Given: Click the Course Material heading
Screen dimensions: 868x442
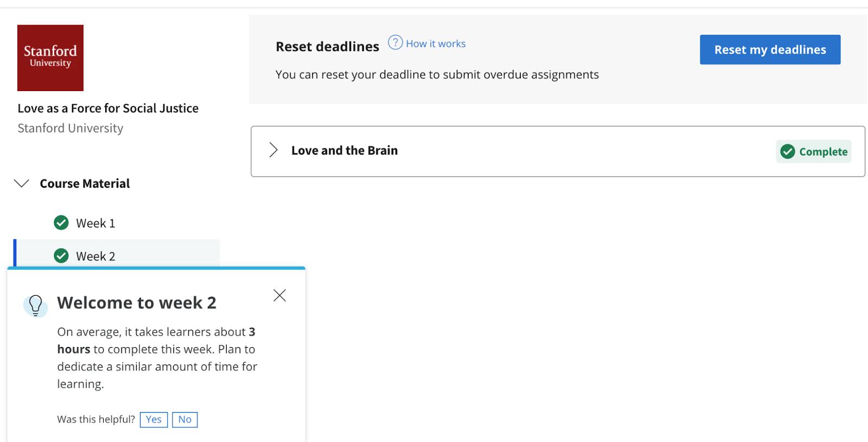Looking at the screenshot, I should 85,183.
